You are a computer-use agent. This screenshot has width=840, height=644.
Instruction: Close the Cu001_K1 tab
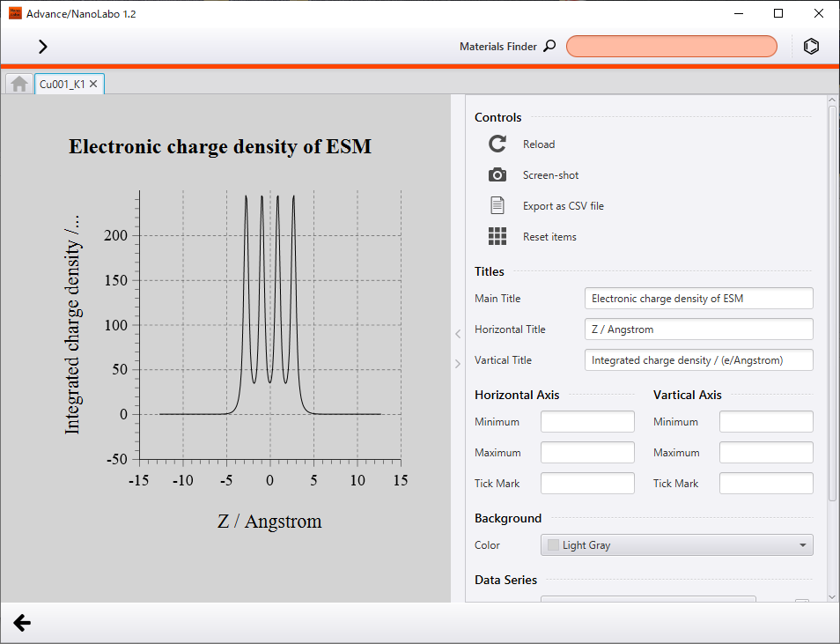[94, 85]
